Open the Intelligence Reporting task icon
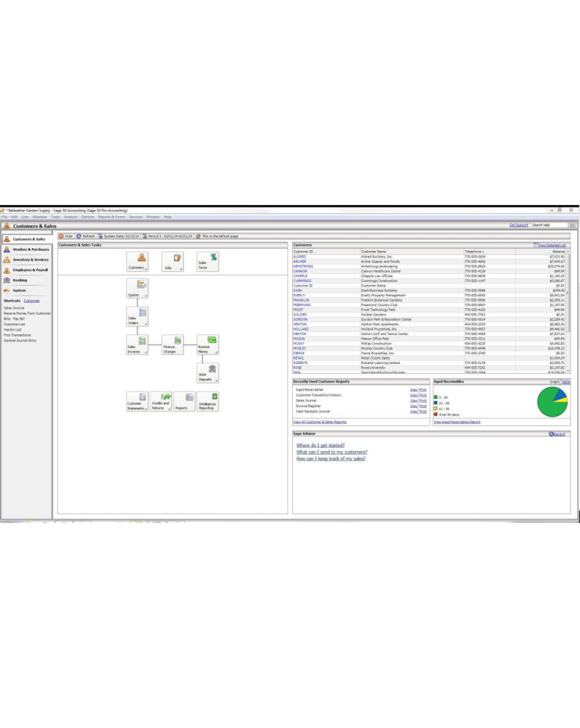Screen dimensions: 580x728 207,401
